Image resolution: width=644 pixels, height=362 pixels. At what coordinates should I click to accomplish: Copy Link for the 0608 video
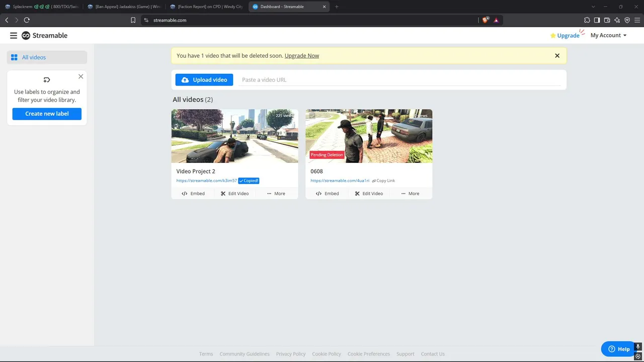[383, 180]
